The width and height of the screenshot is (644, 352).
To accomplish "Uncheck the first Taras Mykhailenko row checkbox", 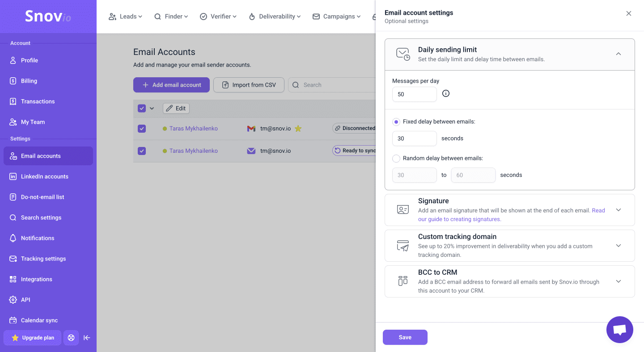I will [142, 129].
